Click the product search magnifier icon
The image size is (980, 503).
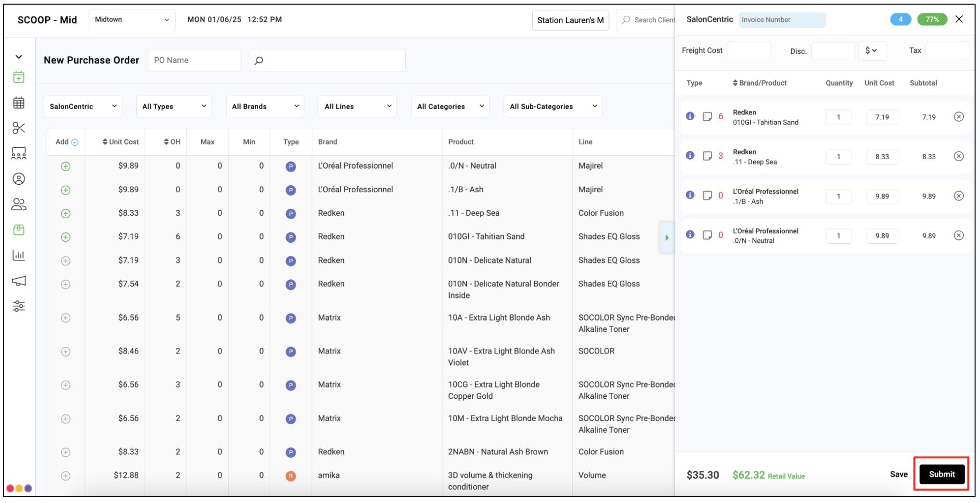tap(259, 61)
